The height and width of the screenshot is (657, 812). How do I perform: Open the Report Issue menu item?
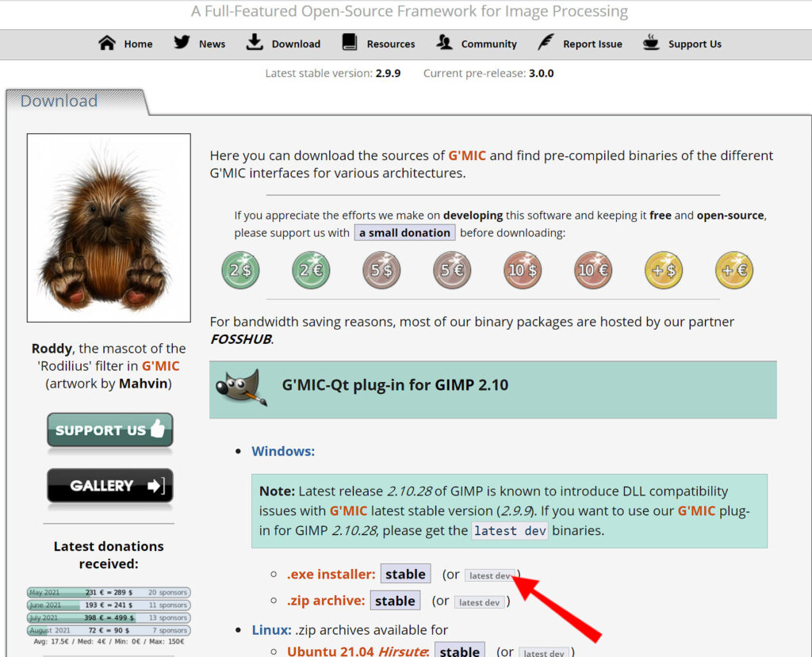click(x=592, y=44)
